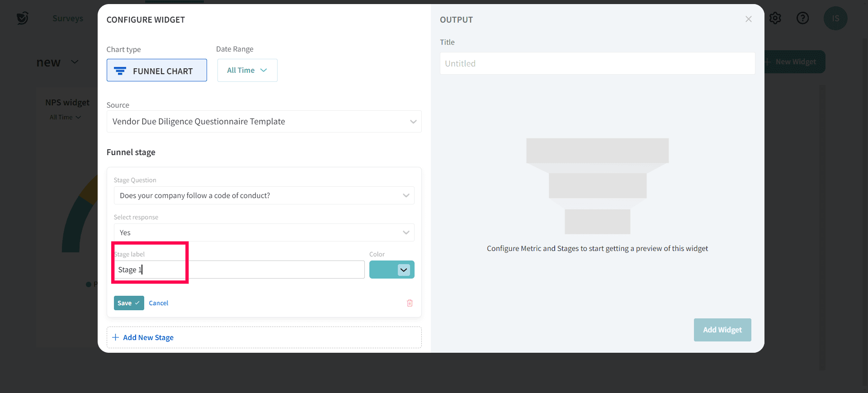Image resolution: width=868 pixels, height=393 pixels.
Task: Click the plus icon beside Add New Stage
Action: (x=116, y=337)
